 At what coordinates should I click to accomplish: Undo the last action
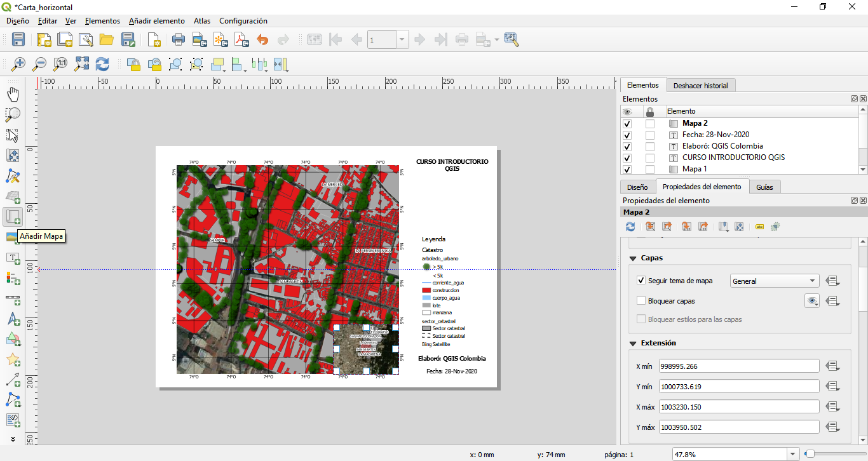point(262,39)
